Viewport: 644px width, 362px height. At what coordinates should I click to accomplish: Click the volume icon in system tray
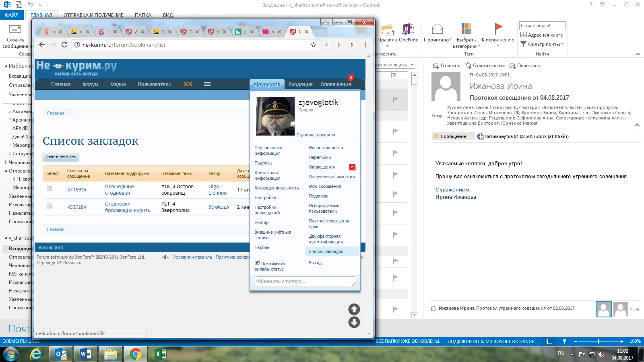[x=601, y=354]
